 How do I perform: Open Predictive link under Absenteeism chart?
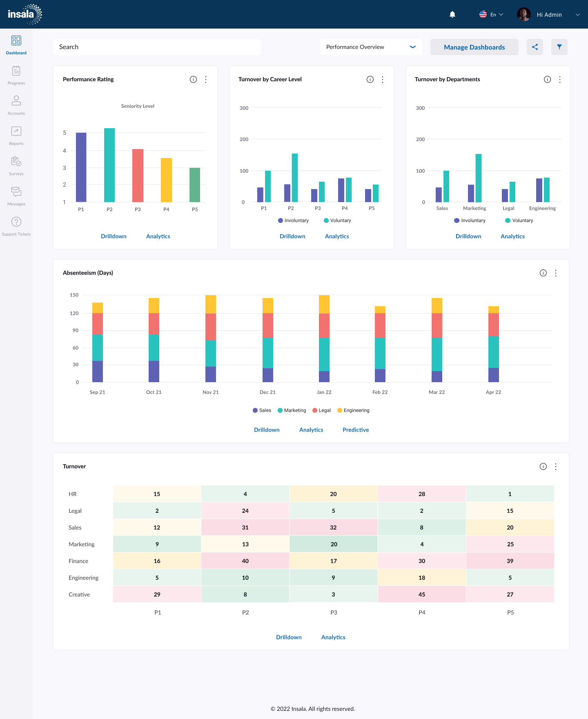[x=355, y=430]
